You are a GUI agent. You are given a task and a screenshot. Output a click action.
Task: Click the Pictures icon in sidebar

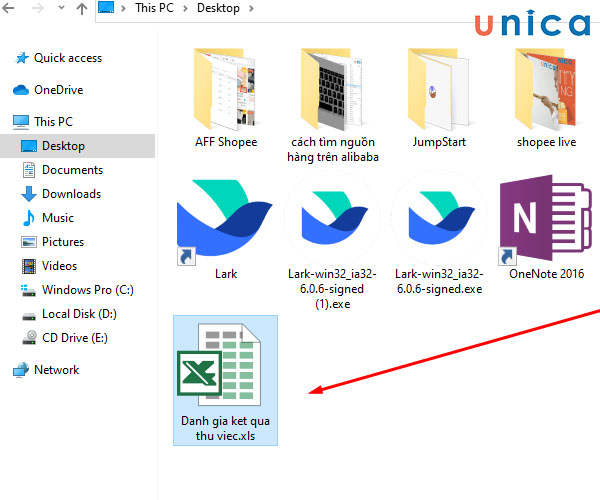(x=29, y=242)
